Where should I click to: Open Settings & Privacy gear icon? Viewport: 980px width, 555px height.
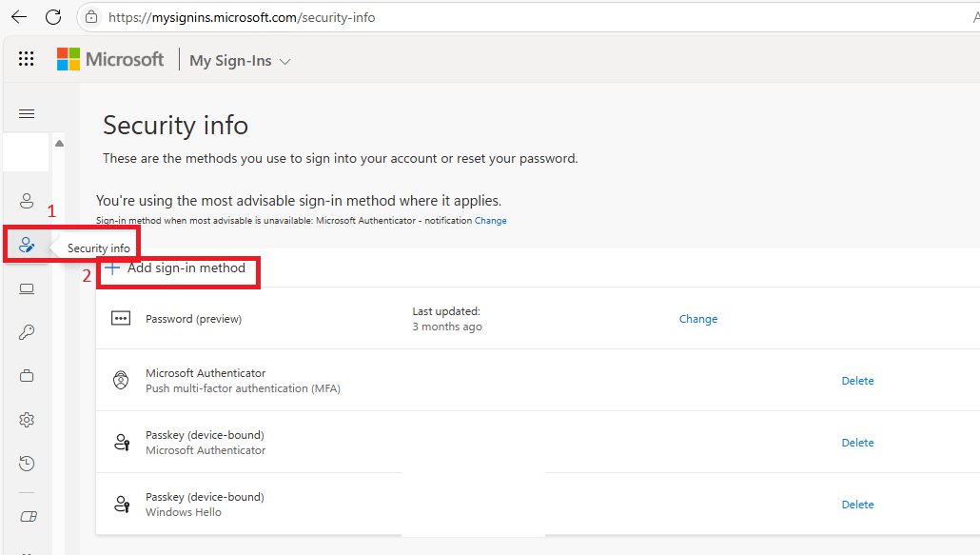coord(27,420)
